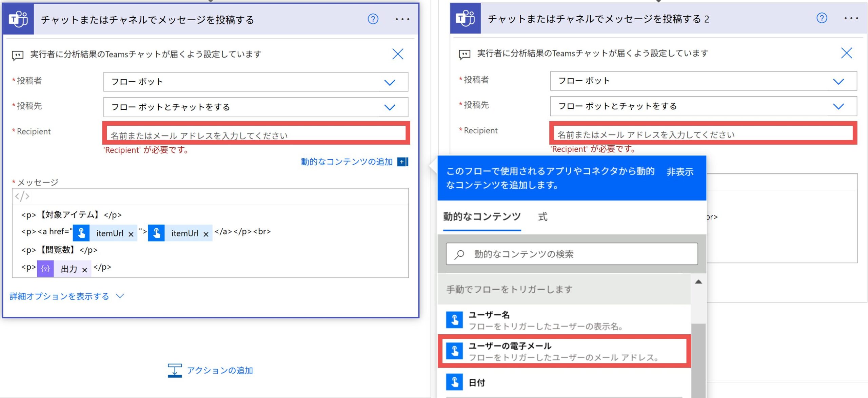The width and height of the screenshot is (868, 398).
Task: Click 非表示 in blue tooltip banner
Action: pos(680,172)
